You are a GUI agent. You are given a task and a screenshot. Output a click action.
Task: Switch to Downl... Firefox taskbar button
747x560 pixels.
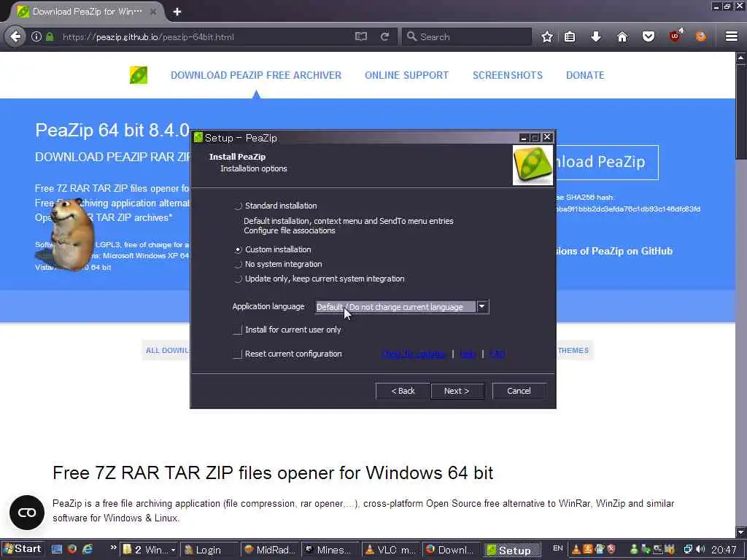(452, 550)
